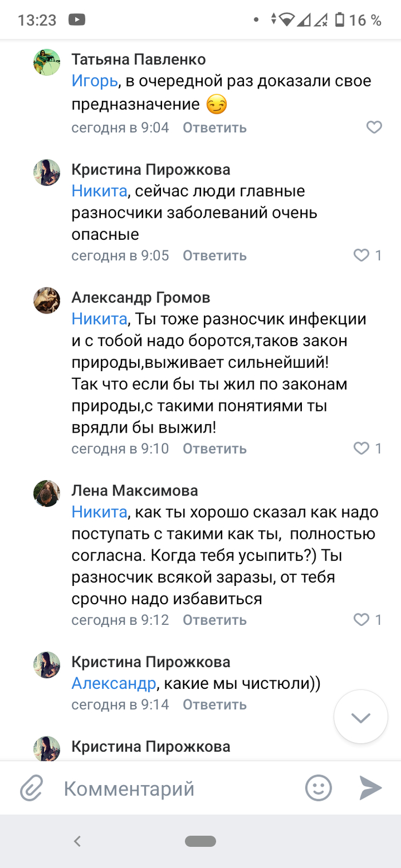Focus the Комментарий input field
This screenshot has height=868, width=401.
coord(172,789)
